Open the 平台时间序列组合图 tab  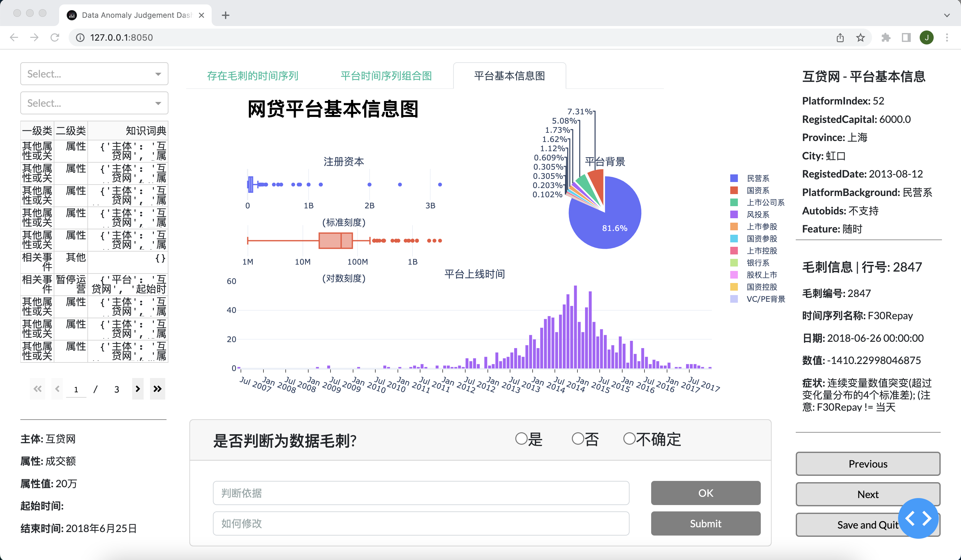(386, 76)
